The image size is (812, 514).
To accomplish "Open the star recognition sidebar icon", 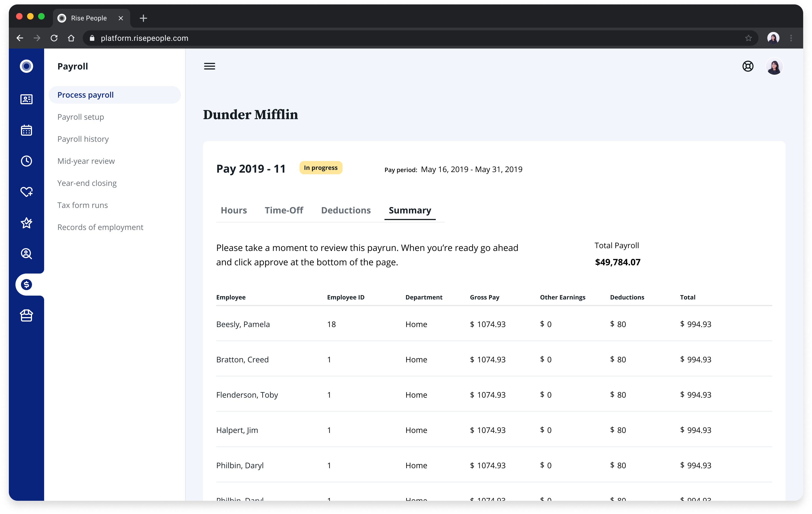I will [26, 223].
